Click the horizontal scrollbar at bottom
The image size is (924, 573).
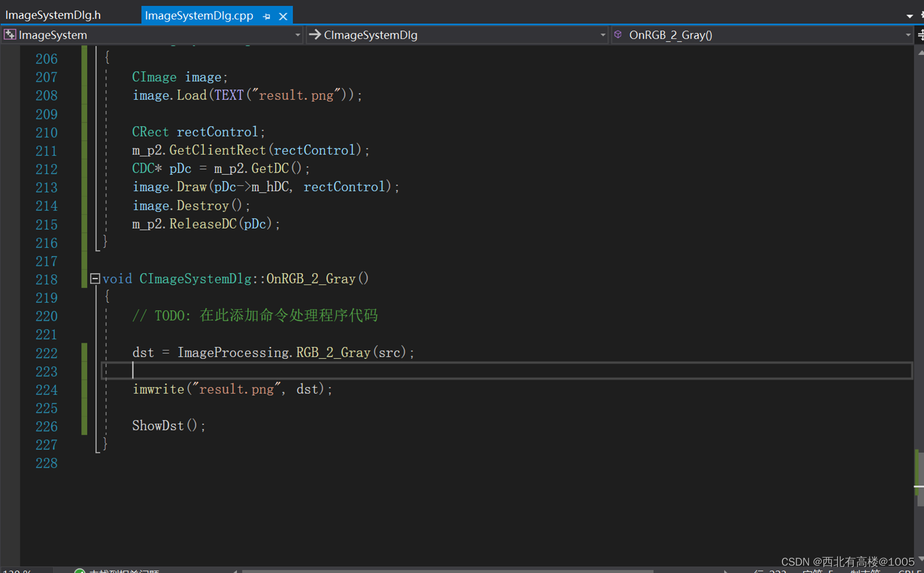[448, 570]
